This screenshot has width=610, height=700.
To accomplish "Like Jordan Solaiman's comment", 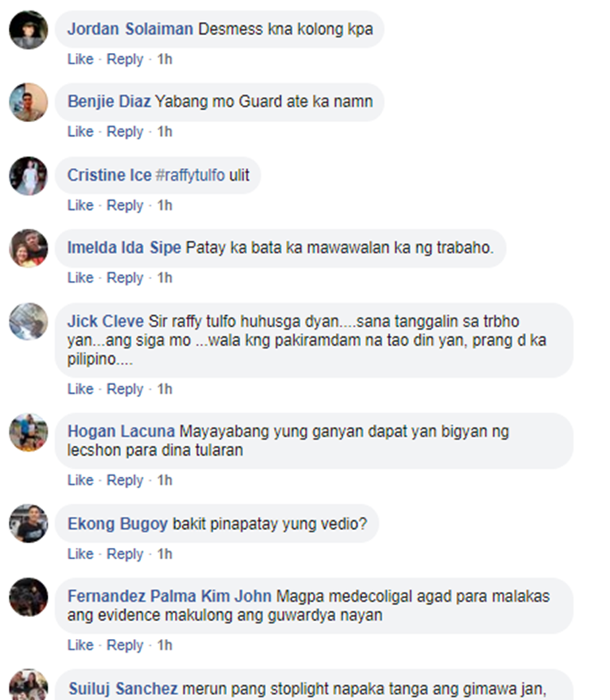I will pos(81,59).
